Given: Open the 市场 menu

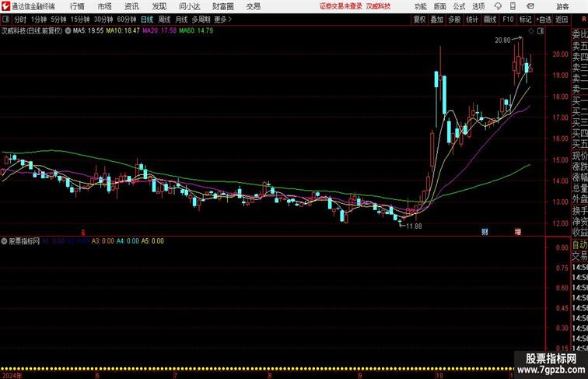Looking at the screenshot, I should 105,6.
